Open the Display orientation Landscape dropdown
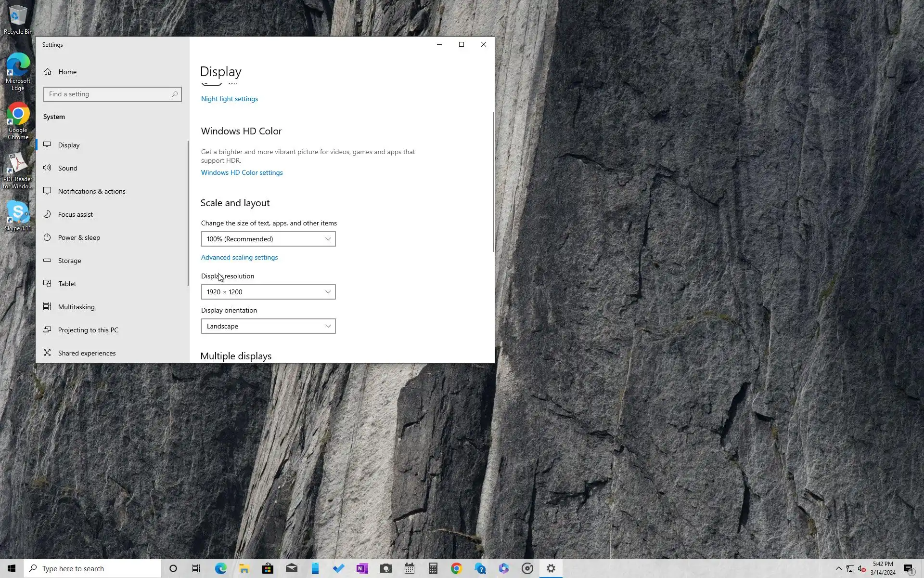The image size is (924, 578). [268, 326]
